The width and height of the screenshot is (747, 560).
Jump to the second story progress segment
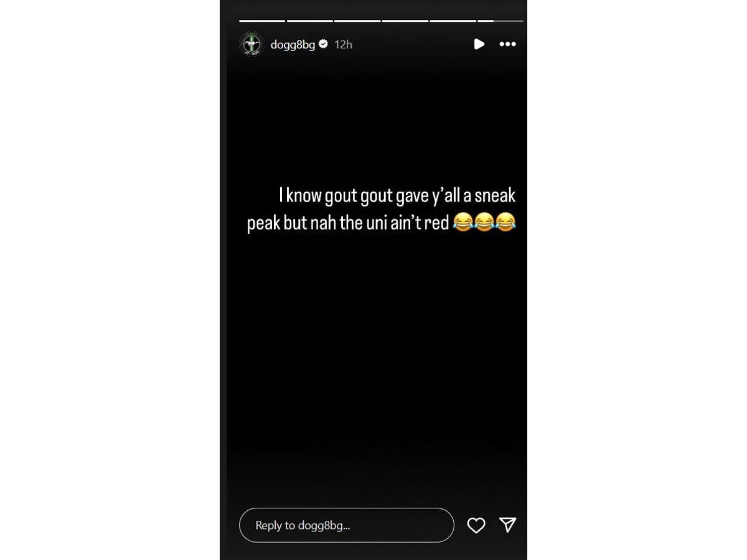310,21
